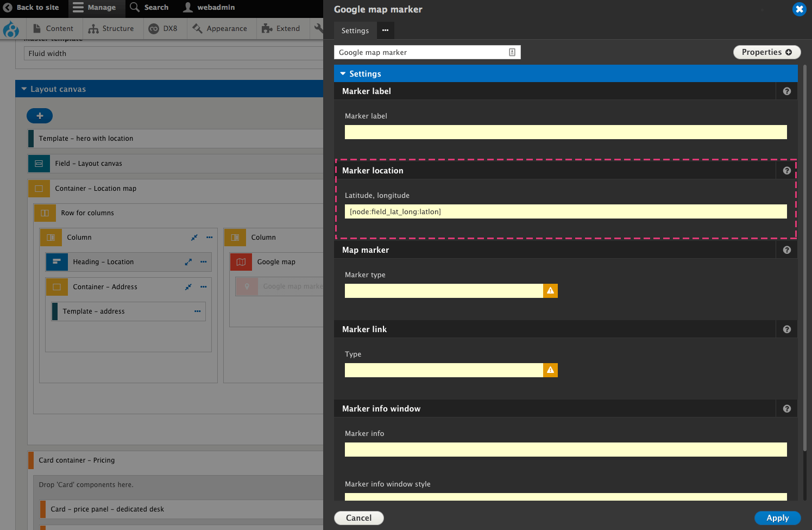Screen dimensions: 812x530
Task: Click Cancel to discard changes
Action: coord(358,518)
